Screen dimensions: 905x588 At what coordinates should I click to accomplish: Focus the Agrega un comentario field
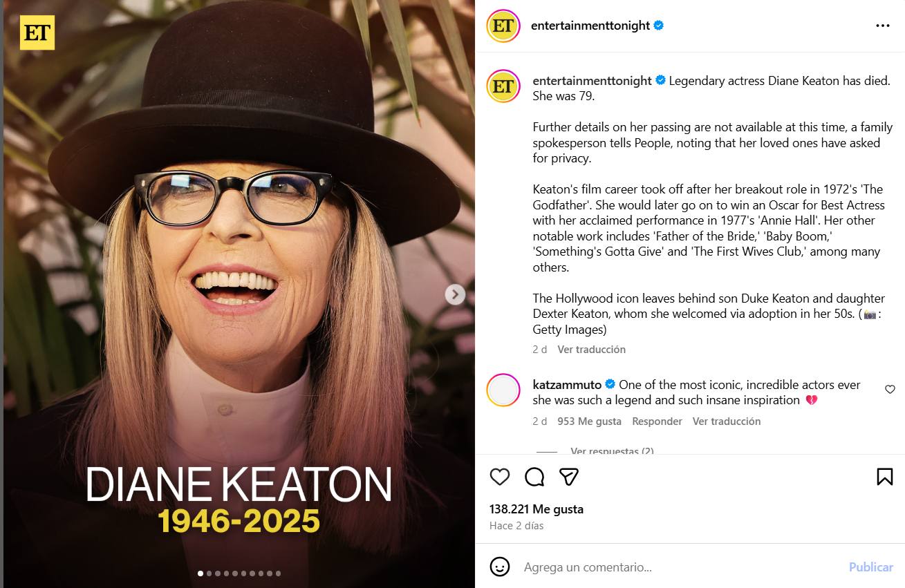coord(678,567)
